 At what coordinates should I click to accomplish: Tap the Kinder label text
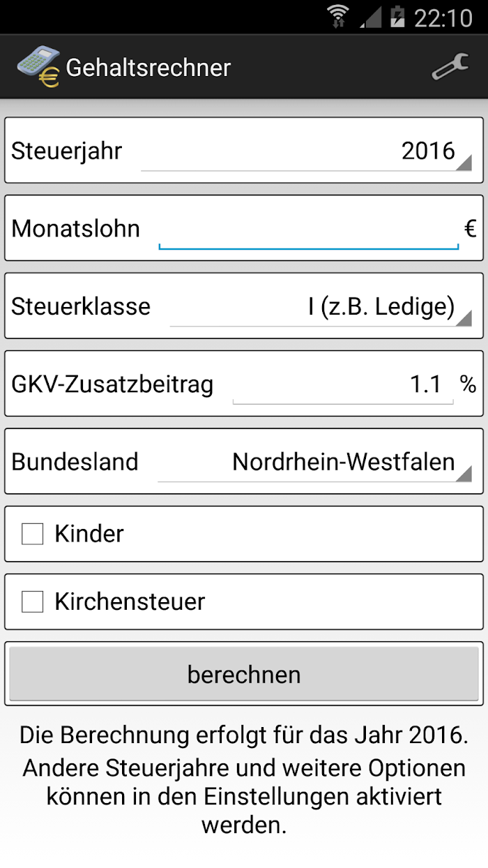pos(89,534)
